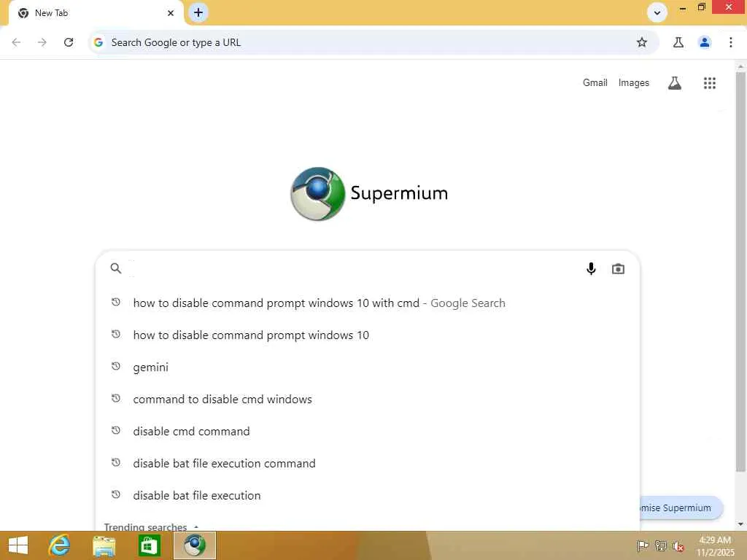Open the three-dot browser menu
This screenshot has width=747, height=560.
[x=731, y=42]
